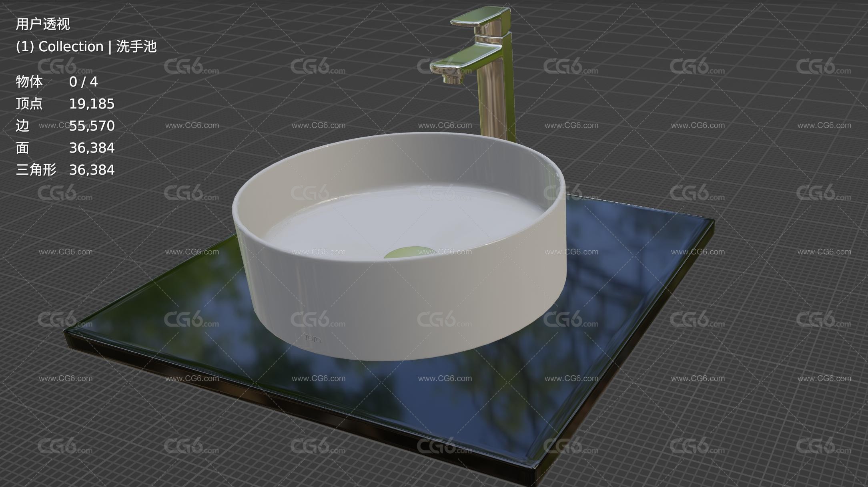
Task: Click the 用户透视 view label
Action: pyautogui.click(x=43, y=24)
